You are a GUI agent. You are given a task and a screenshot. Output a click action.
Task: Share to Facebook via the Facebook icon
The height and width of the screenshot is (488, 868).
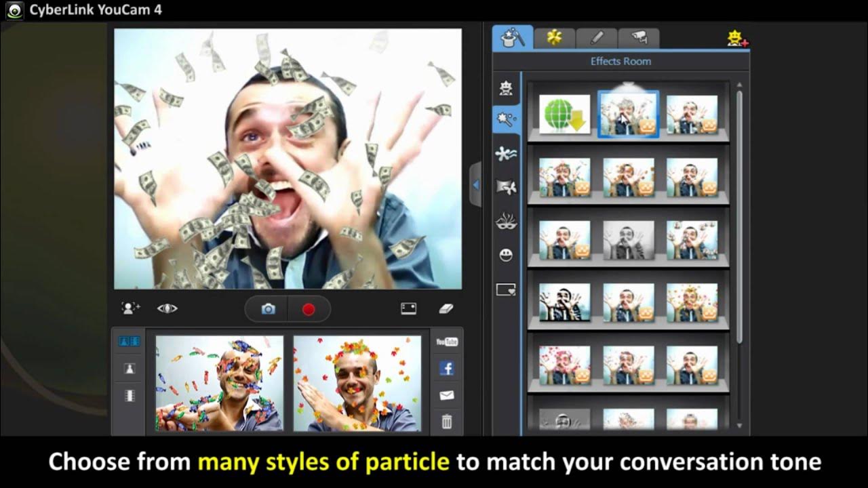446,368
